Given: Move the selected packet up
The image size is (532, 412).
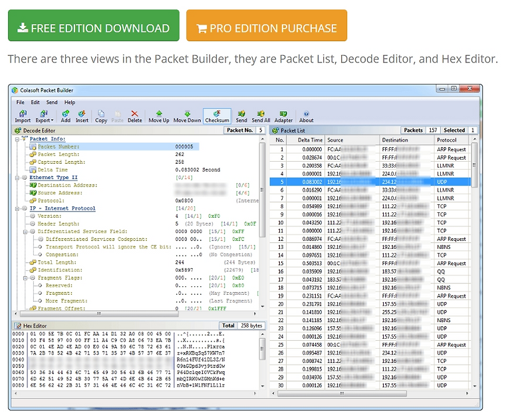Looking at the screenshot, I should [159, 117].
